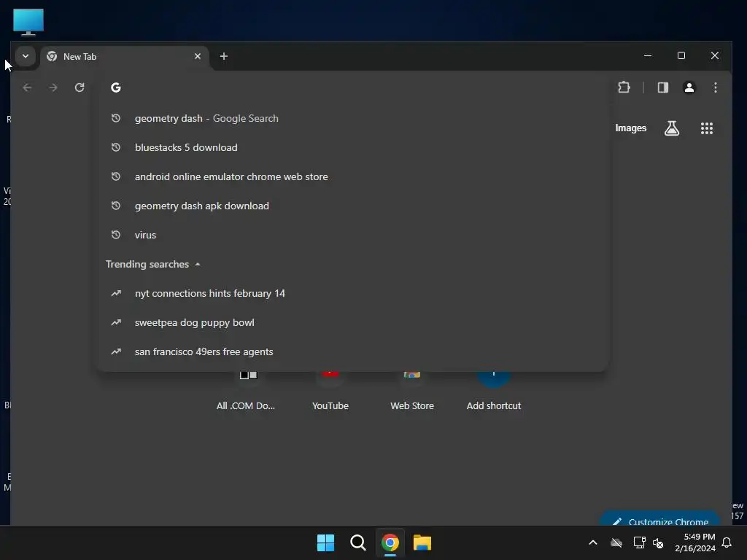Screen dimensions: 747x560
Task: Open the notifications bell icon
Action: [727, 542]
